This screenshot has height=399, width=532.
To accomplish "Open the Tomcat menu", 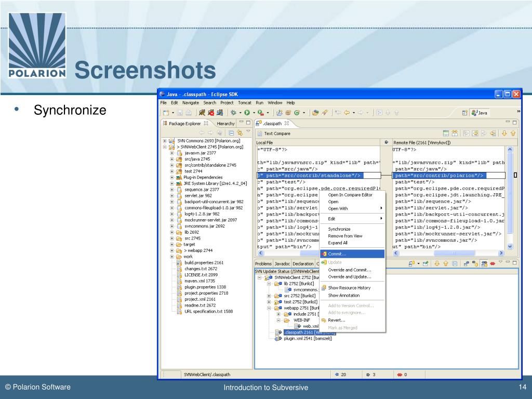I will coord(245,103).
